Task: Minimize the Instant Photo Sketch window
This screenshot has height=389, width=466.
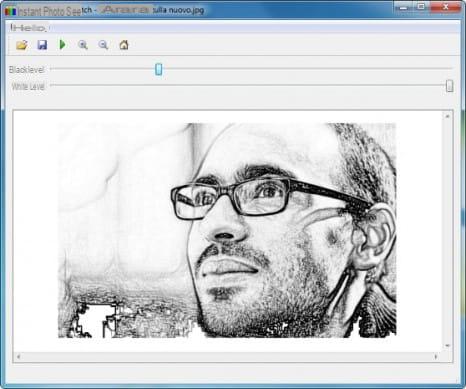Action: [x=403, y=7]
